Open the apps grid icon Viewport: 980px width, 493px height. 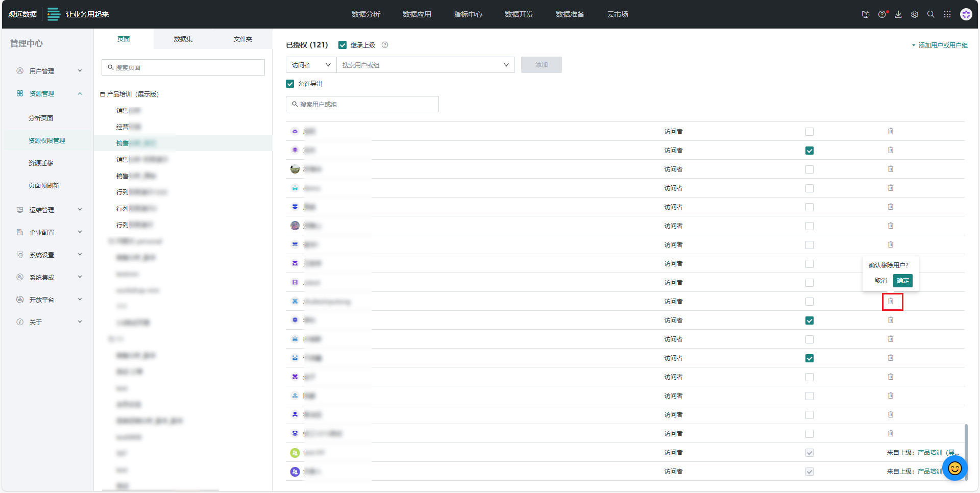(947, 14)
